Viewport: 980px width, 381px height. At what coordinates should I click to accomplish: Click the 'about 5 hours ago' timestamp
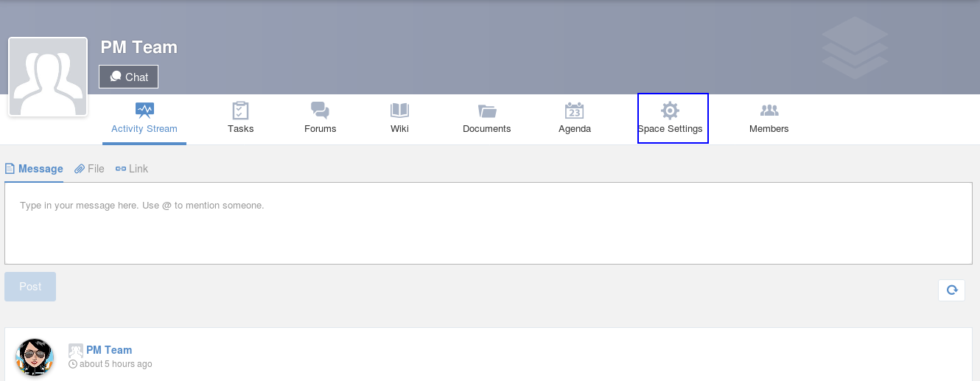click(116, 364)
